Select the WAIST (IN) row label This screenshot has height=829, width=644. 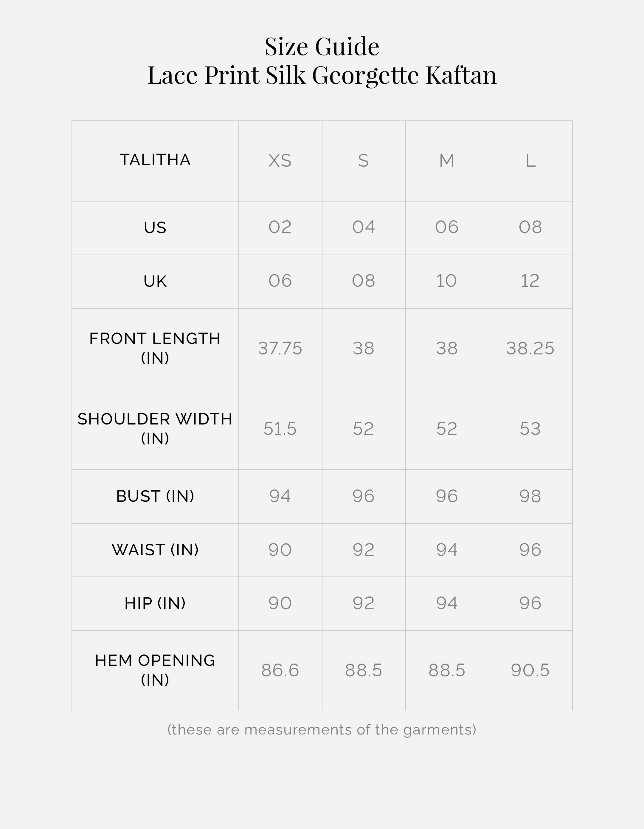pos(155,550)
